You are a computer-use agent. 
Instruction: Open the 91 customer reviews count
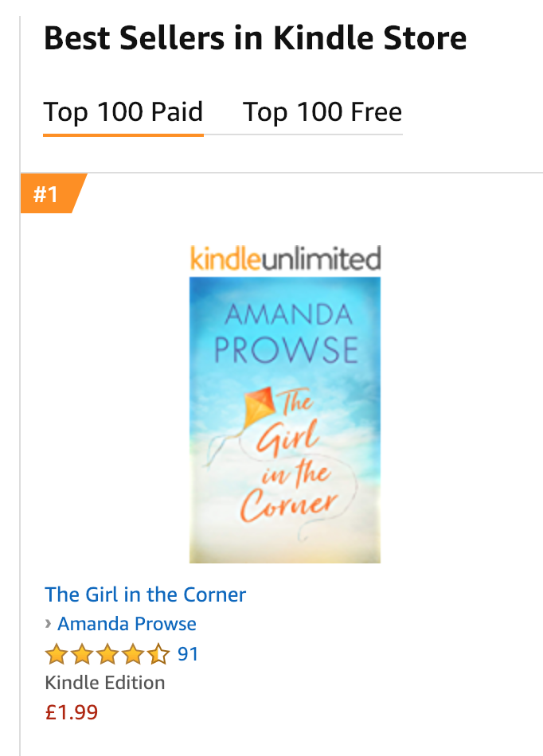(188, 654)
